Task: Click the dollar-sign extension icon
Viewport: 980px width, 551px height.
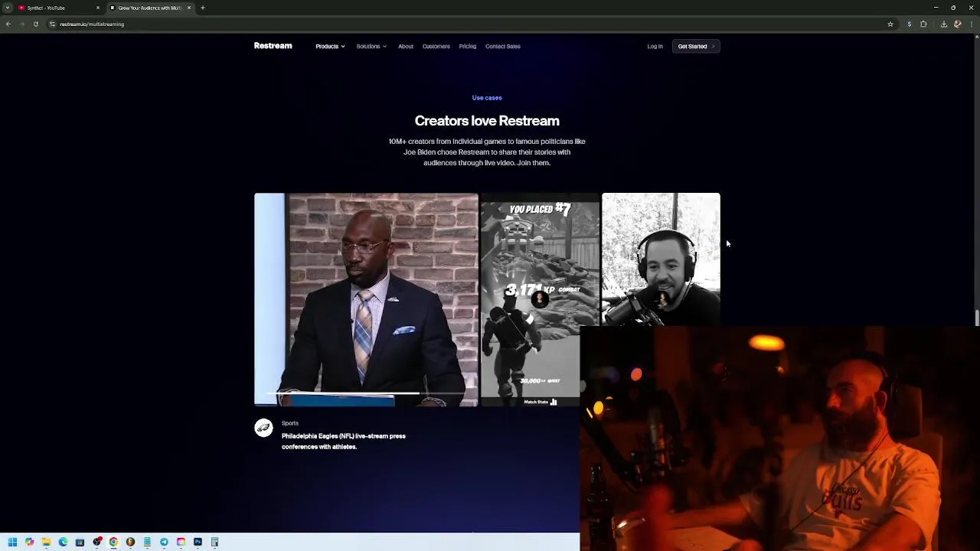Action: click(x=909, y=24)
